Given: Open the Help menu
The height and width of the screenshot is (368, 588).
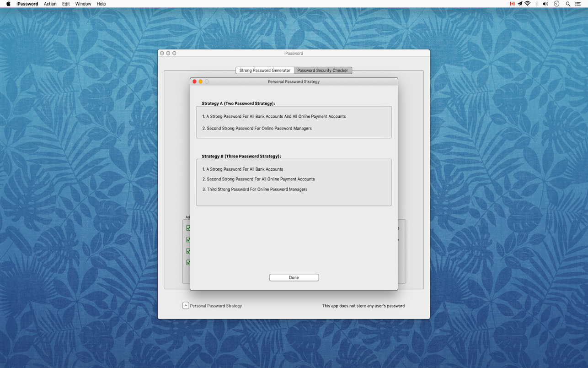Looking at the screenshot, I should coord(102,4).
